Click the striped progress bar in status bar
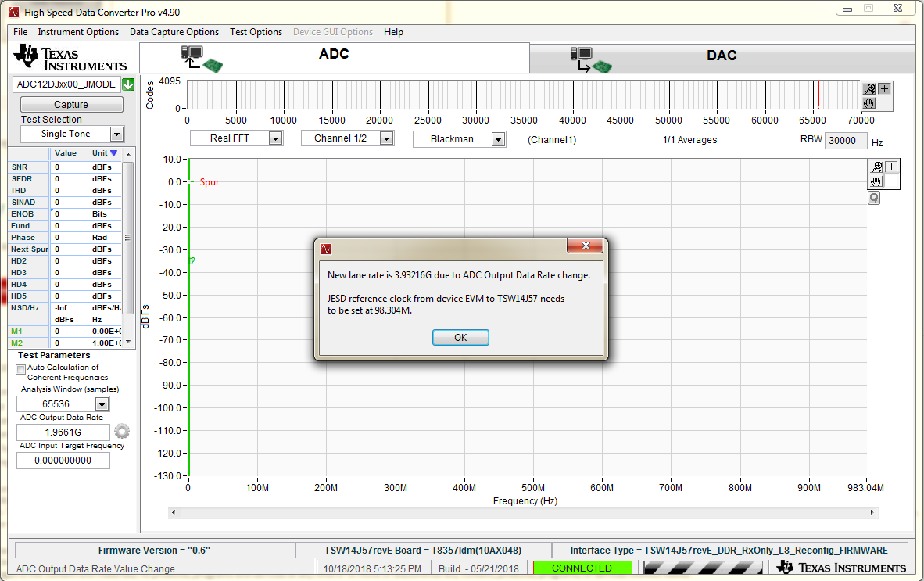Image resolution: width=924 pixels, height=581 pixels. point(703,568)
